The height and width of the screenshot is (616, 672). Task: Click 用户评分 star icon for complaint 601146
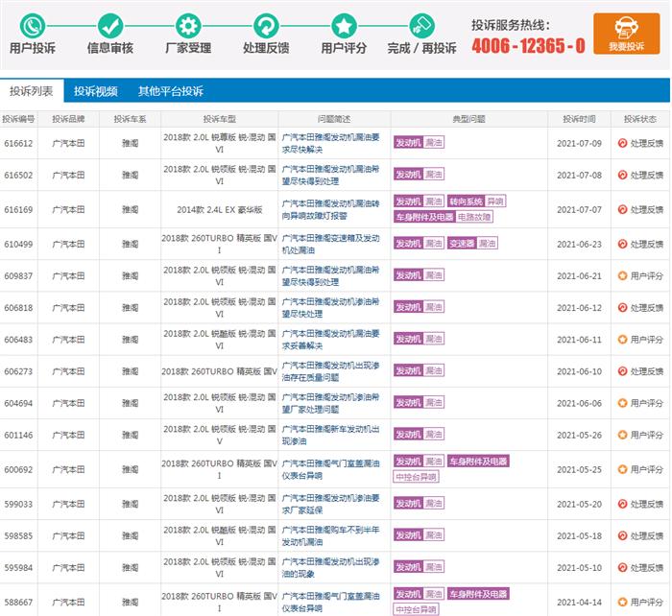tap(623, 435)
